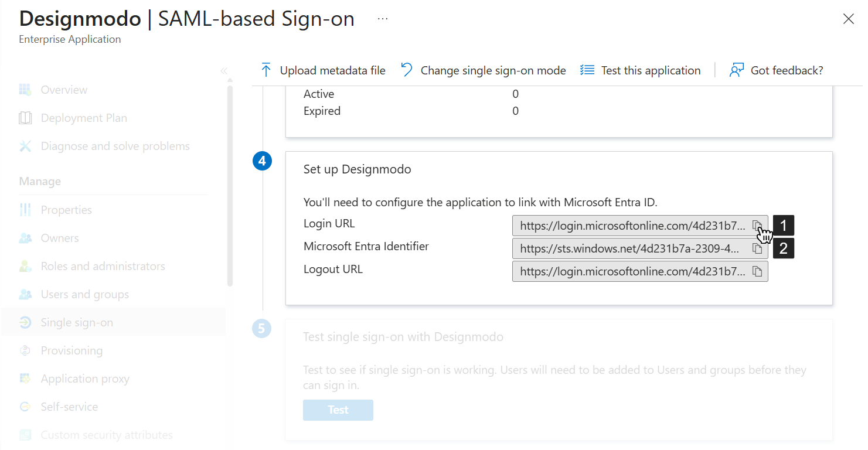This screenshot has width=868, height=450.
Task: Click the Set up Designmodo heading
Action: (x=358, y=169)
